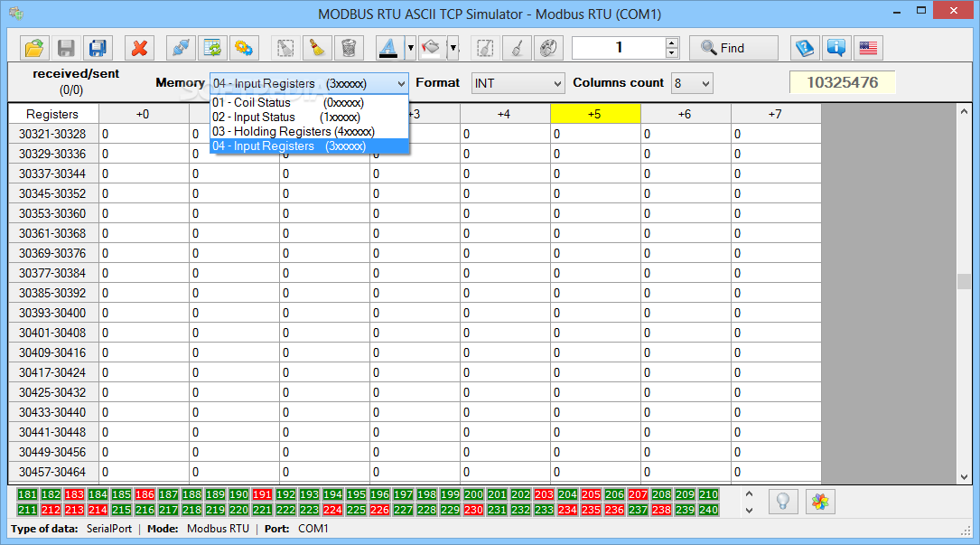Viewport: 980px width, 545px height.
Task: Click the blue info bubble icon
Action: (x=836, y=48)
